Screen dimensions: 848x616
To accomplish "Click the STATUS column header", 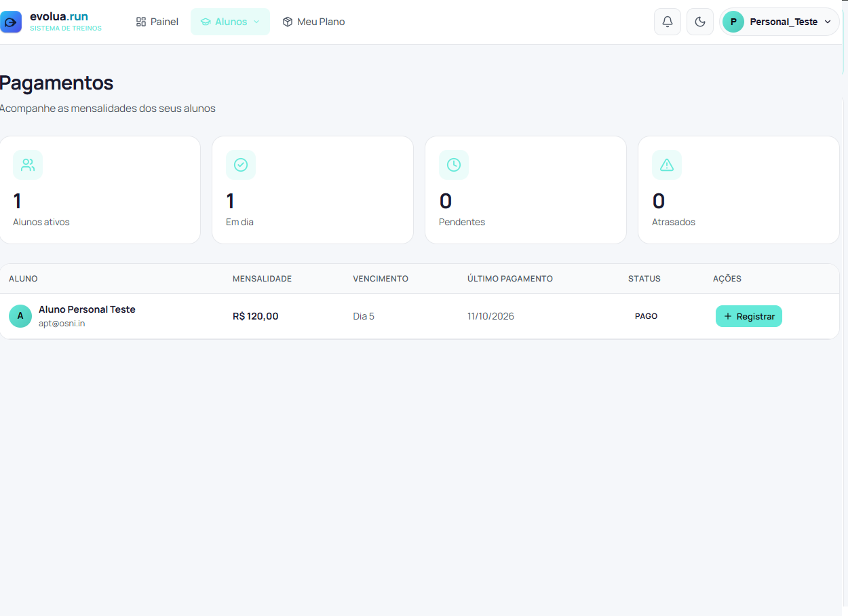I will click(x=644, y=279).
